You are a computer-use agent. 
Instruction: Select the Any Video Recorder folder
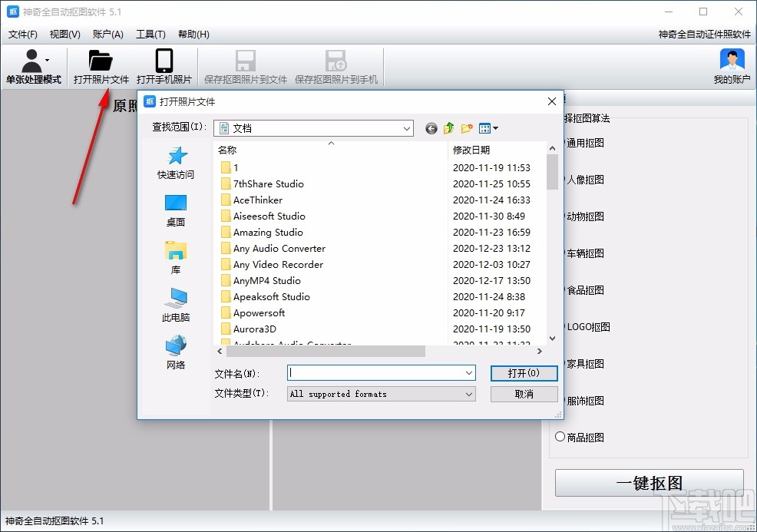[272, 265]
